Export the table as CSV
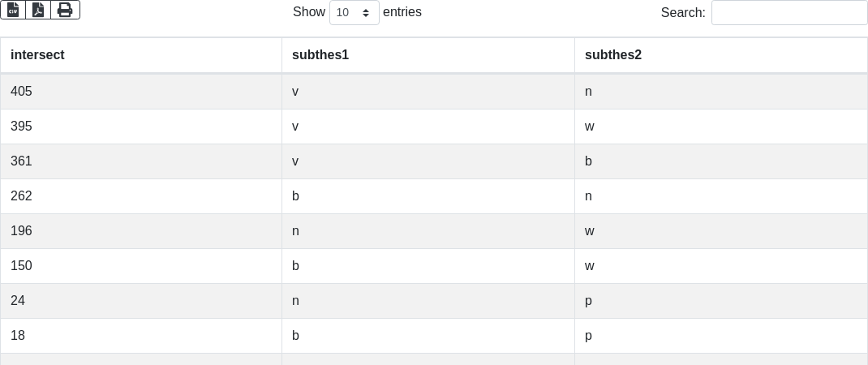 point(13,10)
